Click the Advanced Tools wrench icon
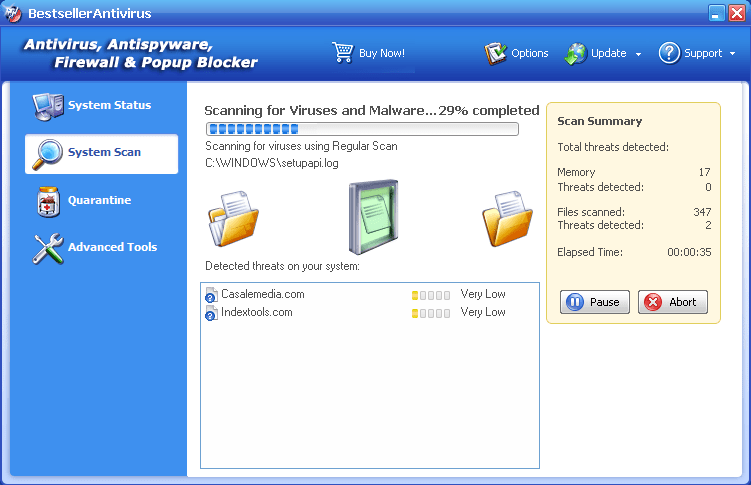Viewport: 751px width, 485px height. tap(47, 248)
